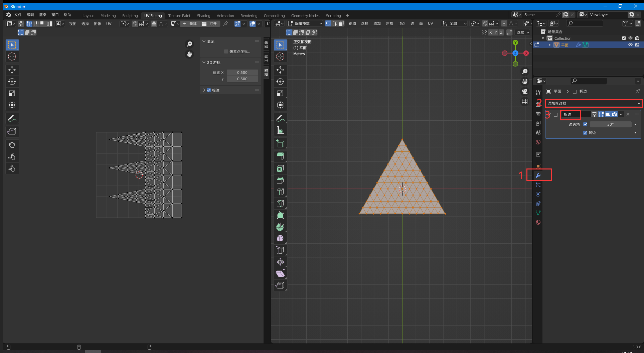Select the Move tool in 3D viewport
The height and width of the screenshot is (353, 644).
[280, 70]
